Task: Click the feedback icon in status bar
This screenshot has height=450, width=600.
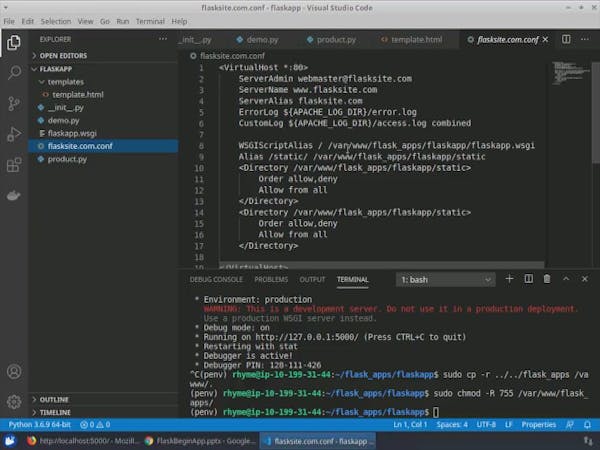Action: pos(570,425)
